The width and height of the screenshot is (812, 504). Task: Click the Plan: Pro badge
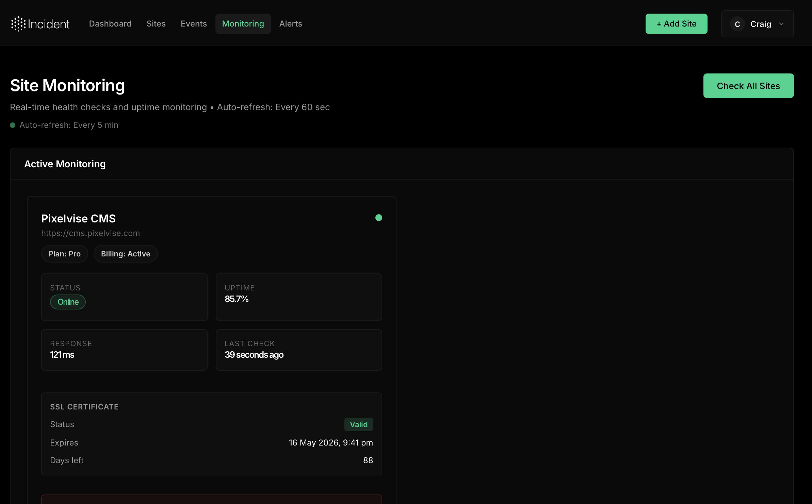coord(65,254)
